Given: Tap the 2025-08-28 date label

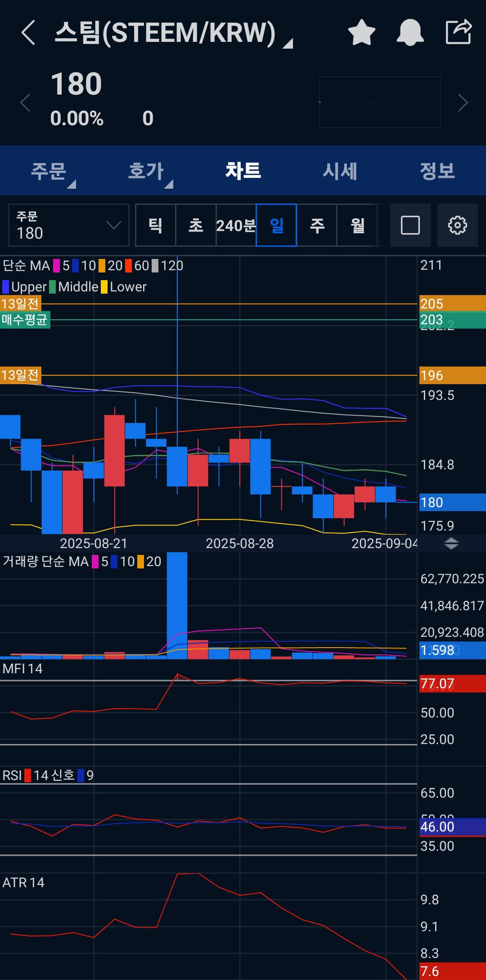Looking at the screenshot, I should [x=239, y=544].
